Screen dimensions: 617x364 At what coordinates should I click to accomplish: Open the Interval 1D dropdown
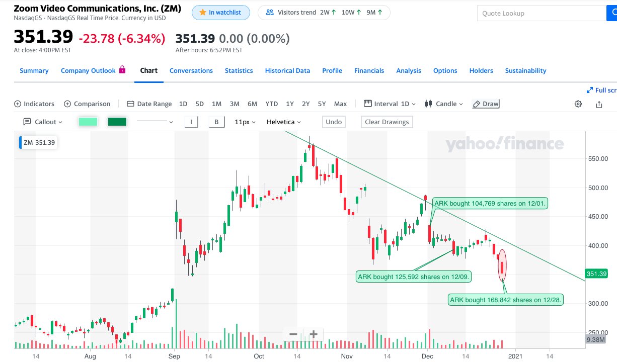click(x=390, y=104)
